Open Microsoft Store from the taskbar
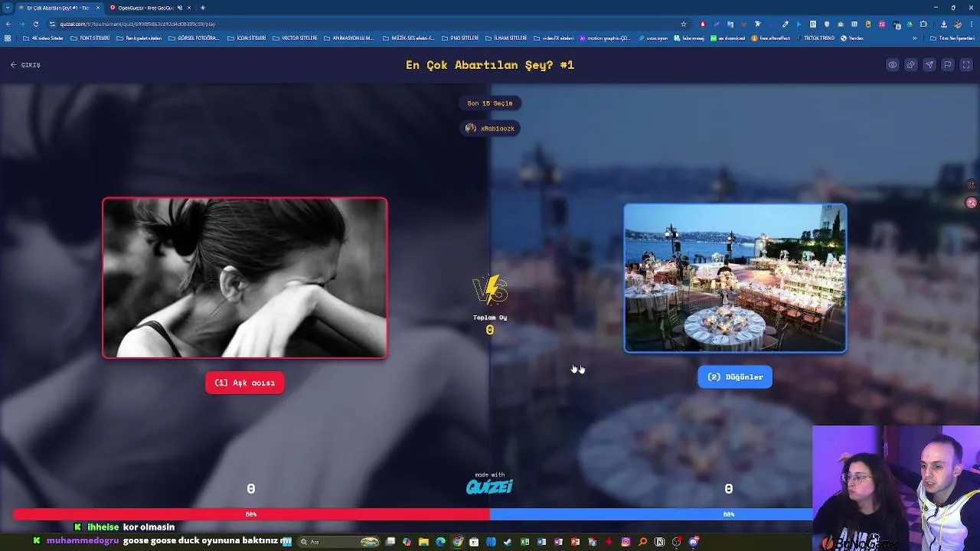 [474, 542]
